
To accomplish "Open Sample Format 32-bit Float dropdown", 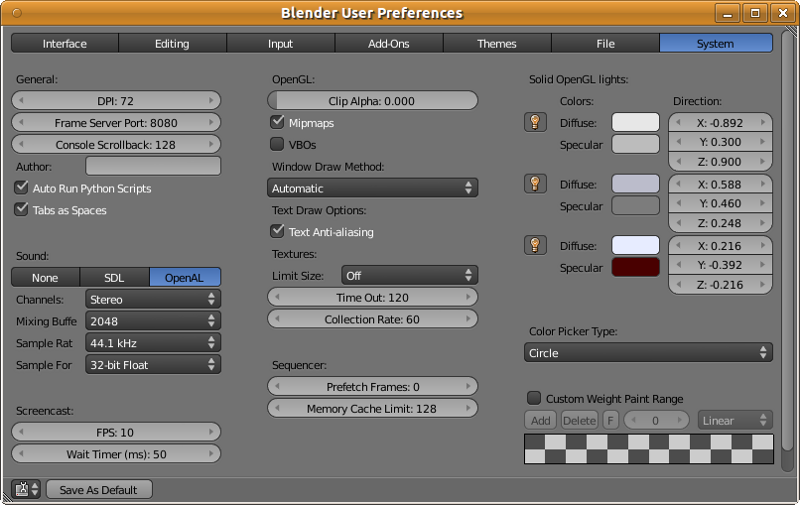I will click(153, 365).
